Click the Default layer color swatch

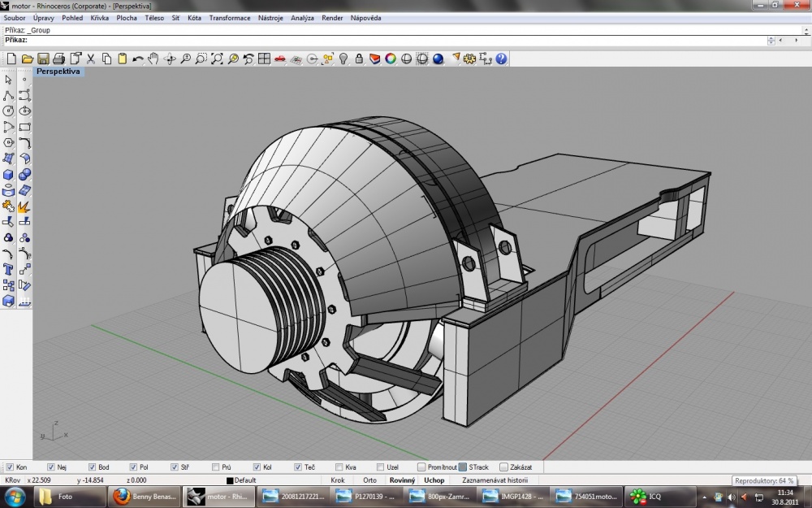coord(230,480)
